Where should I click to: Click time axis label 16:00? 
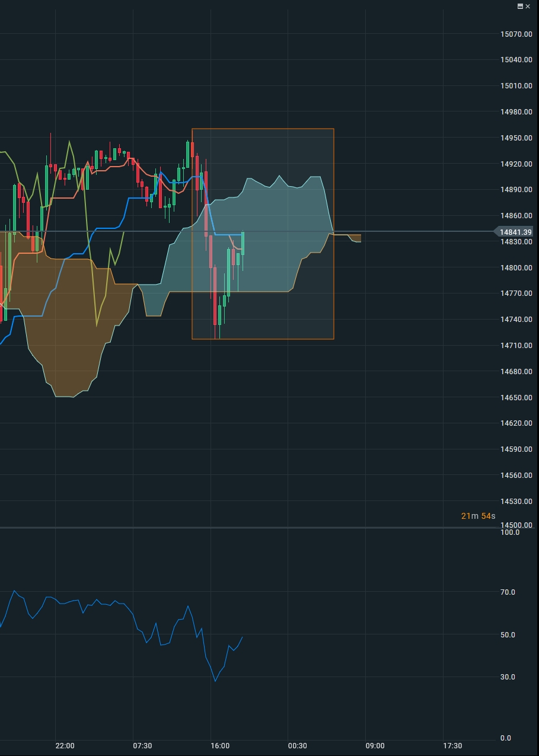(220, 746)
